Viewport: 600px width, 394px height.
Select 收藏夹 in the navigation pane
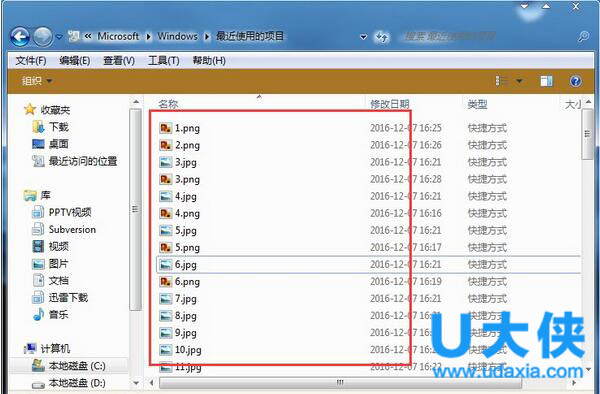click(x=47, y=110)
